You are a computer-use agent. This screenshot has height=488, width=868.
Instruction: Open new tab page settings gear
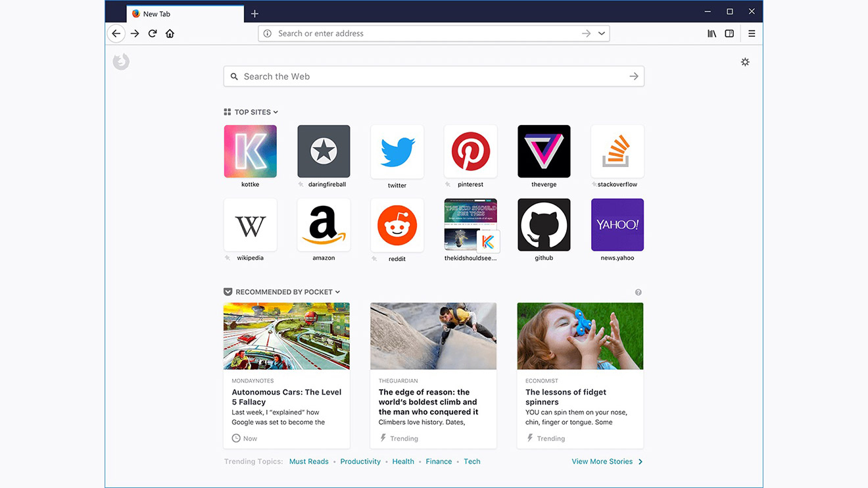[x=745, y=62]
